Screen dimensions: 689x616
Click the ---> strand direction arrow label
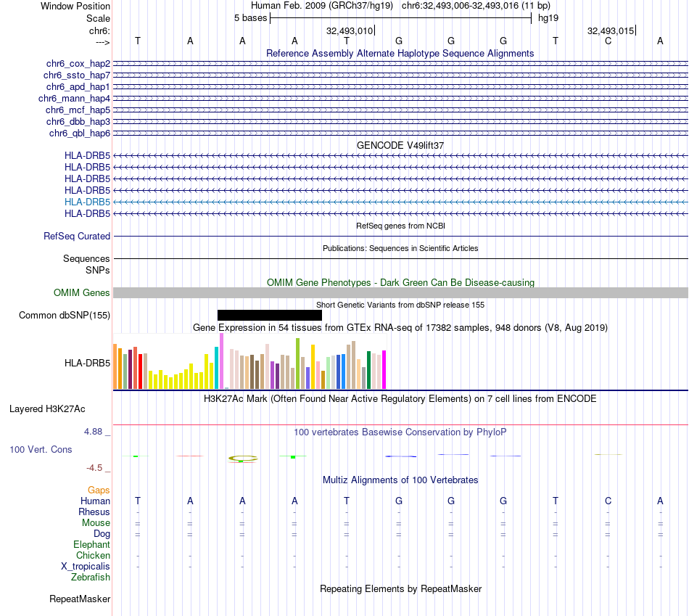[103, 42]
